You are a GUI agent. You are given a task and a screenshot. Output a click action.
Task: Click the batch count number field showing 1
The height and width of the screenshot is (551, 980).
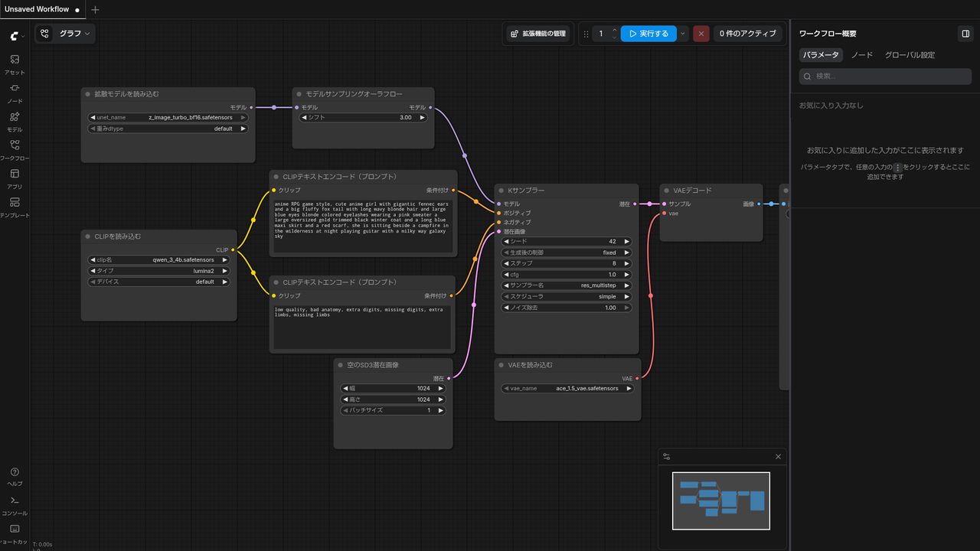(x=601, y=34)
